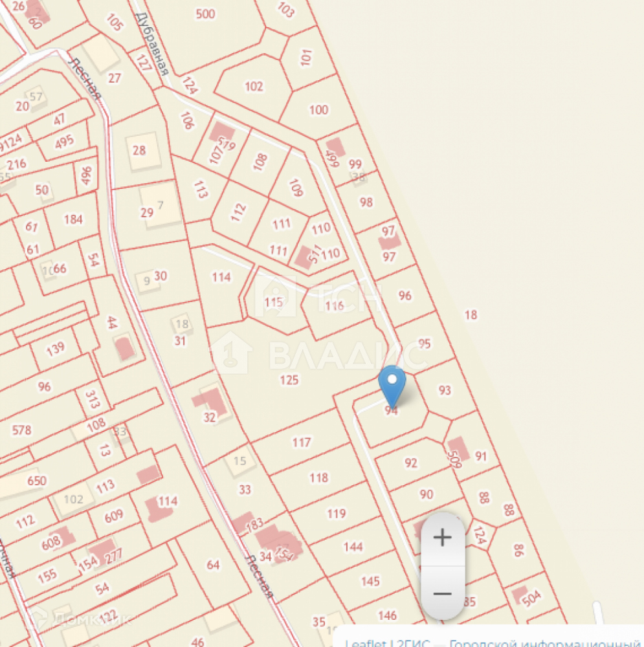The image size is (644, 647).
Task: Open the Leaflet attribution link
Action: pyautogui.click(x=365, y=642)
